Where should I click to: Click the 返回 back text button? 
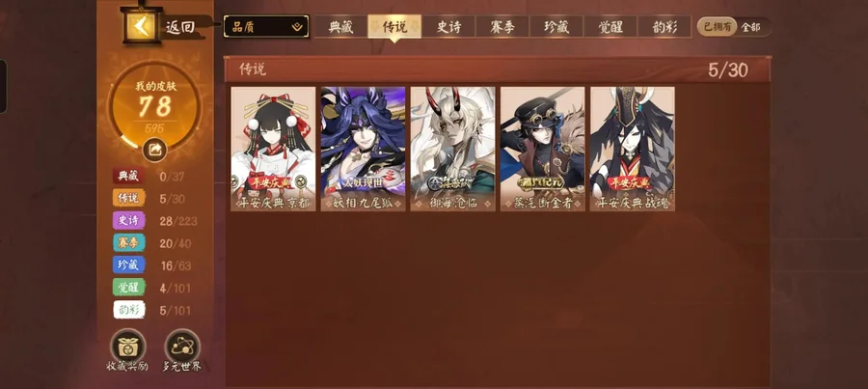pyautogui.click(x=180, y=27)
